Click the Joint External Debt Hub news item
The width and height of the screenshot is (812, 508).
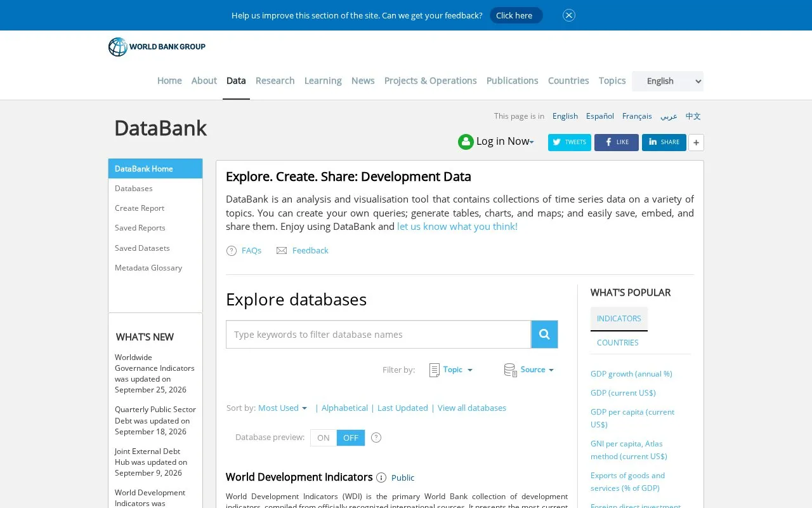coord(151,462)
